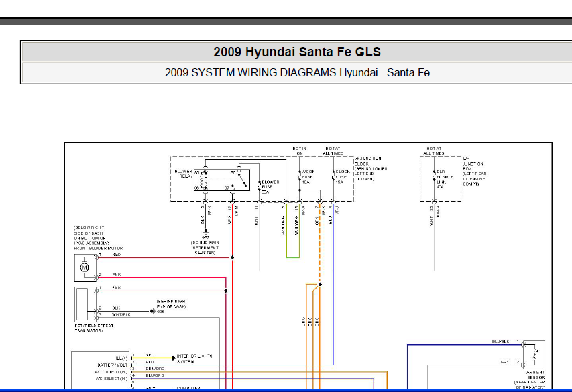Click the 'BLU/BLK' label at ambient sensor pin 1
The image size is (572, 392).
click(x=500, y=342)
